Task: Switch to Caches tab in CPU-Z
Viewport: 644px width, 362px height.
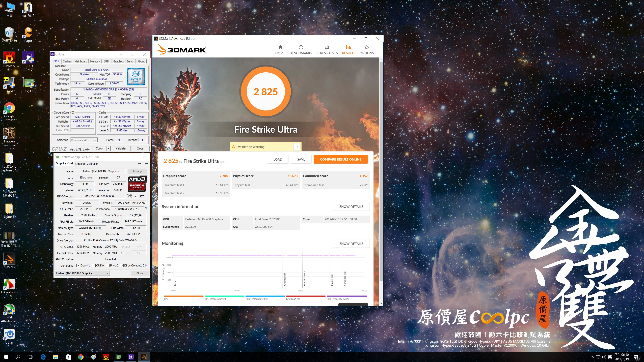Action: tap(67, 61)
